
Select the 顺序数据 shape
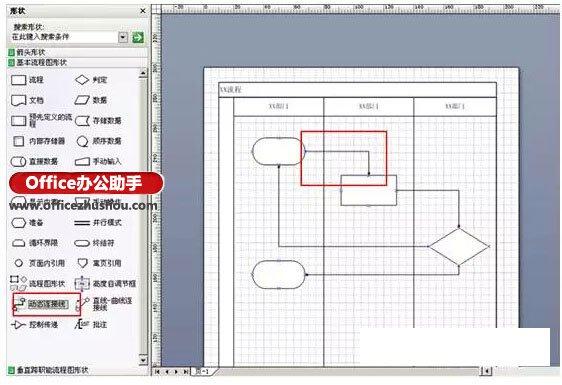[x=99, y=141]
